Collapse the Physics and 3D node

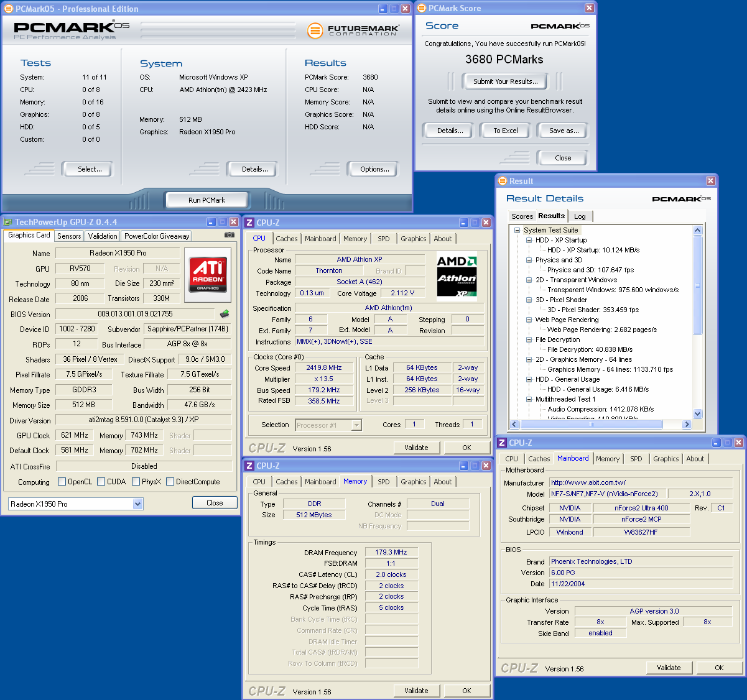click(529, 260)
